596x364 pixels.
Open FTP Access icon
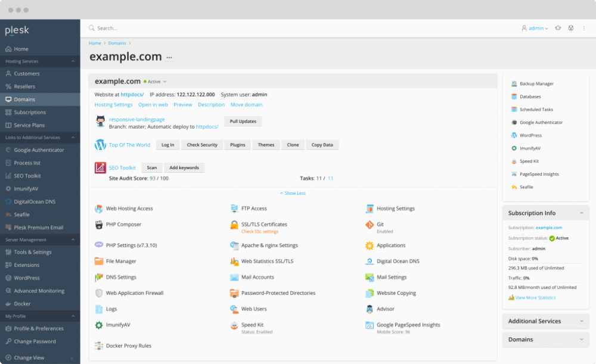(234, 209)
